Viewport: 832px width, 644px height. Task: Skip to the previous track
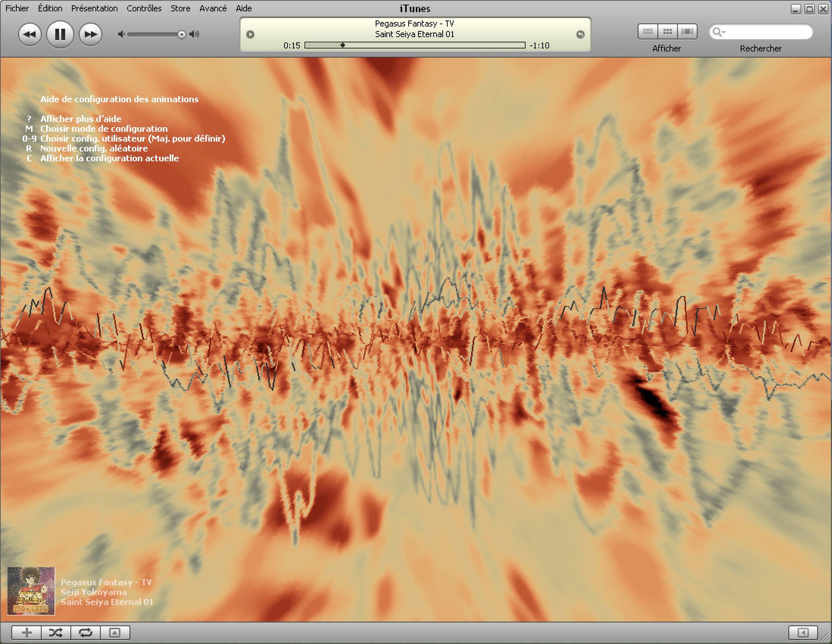29,34
